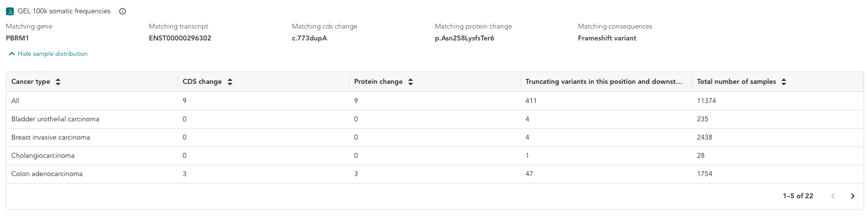Sort by Protein change column arrows

[411, 82]
